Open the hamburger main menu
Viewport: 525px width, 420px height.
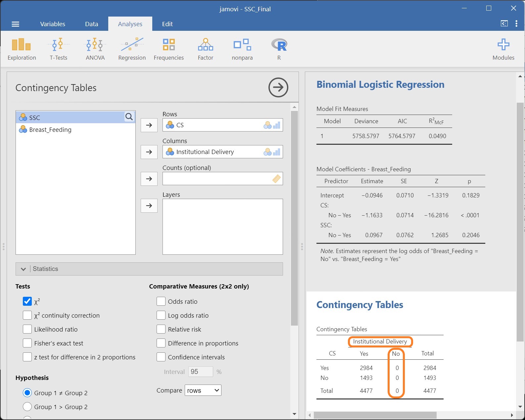[16, 24]
